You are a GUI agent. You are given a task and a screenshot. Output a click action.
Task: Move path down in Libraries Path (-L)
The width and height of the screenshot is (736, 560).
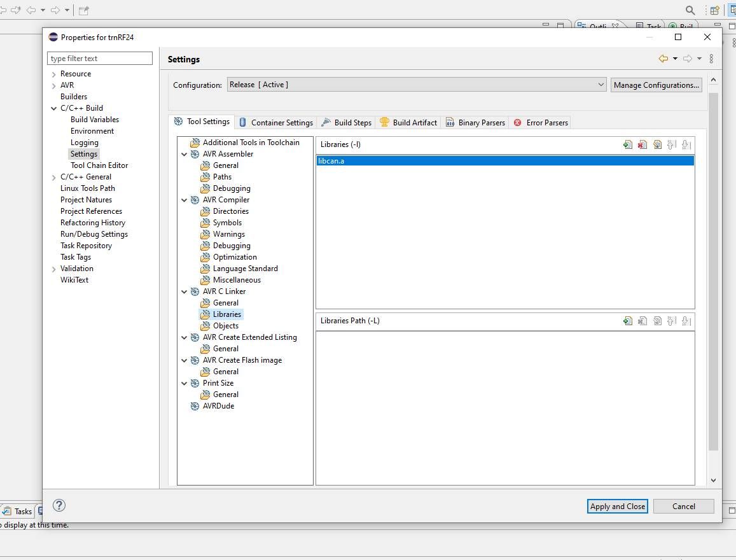click(686, 321)
